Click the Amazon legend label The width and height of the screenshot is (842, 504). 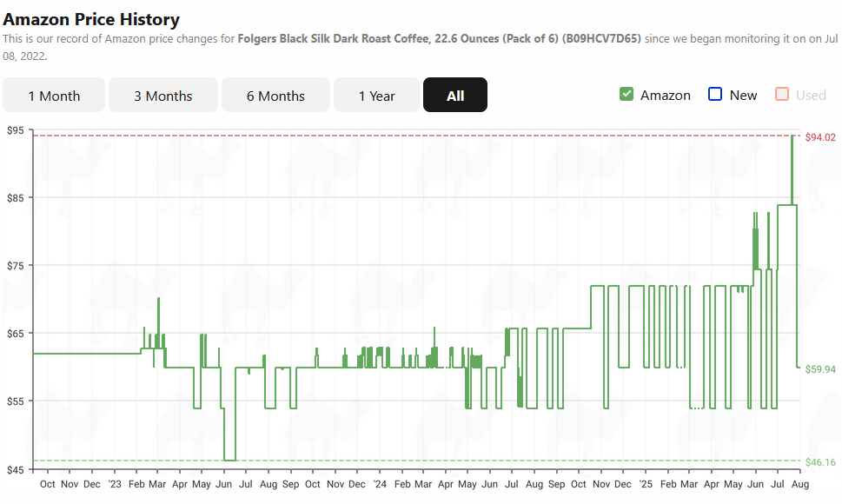coord(666,95)
